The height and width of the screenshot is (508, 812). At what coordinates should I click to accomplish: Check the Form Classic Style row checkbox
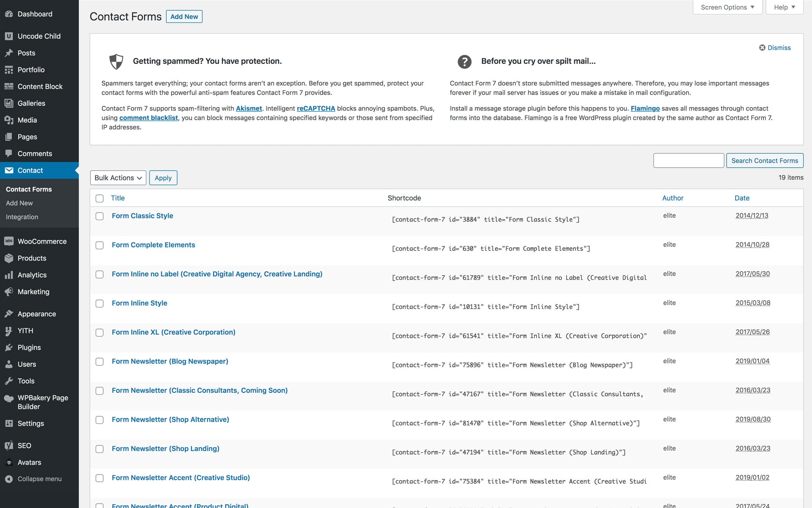[99, 216]
